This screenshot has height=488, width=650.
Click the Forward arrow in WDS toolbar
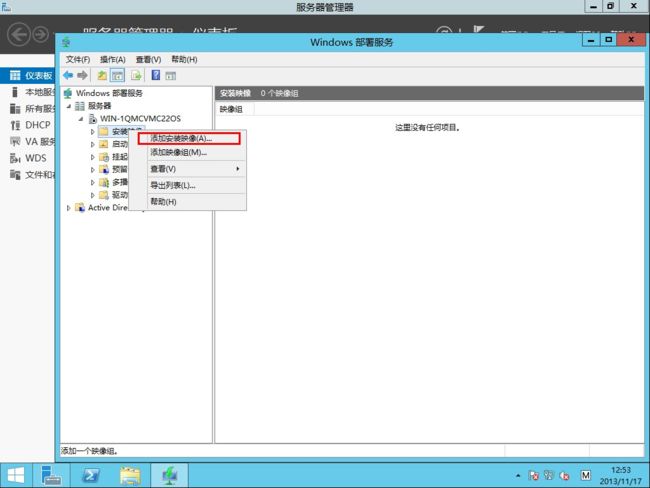(x=82, y=75)
